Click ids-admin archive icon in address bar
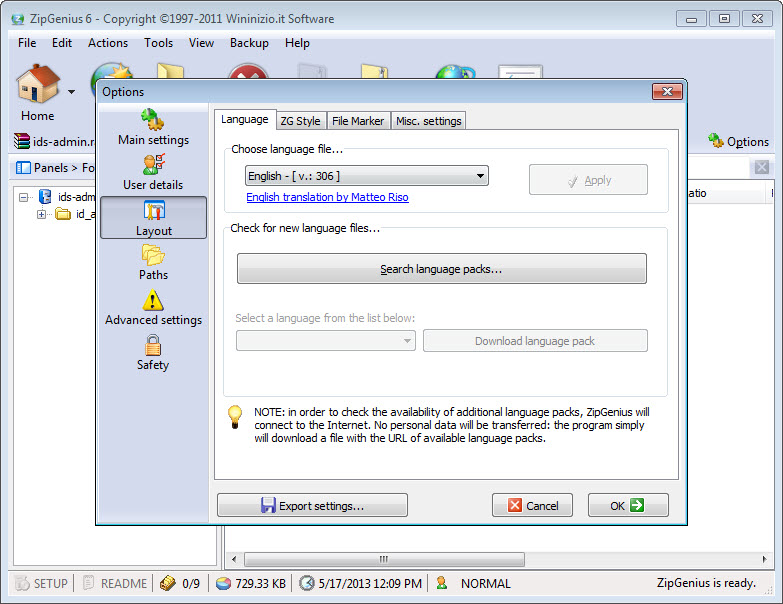This screenshot has height=604, width=783. (22, 141)
